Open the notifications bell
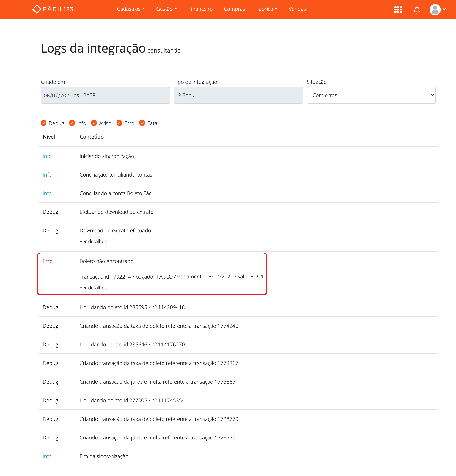This screenshot has width=456, height=476. pyautogui.click(x=417, y=10)
